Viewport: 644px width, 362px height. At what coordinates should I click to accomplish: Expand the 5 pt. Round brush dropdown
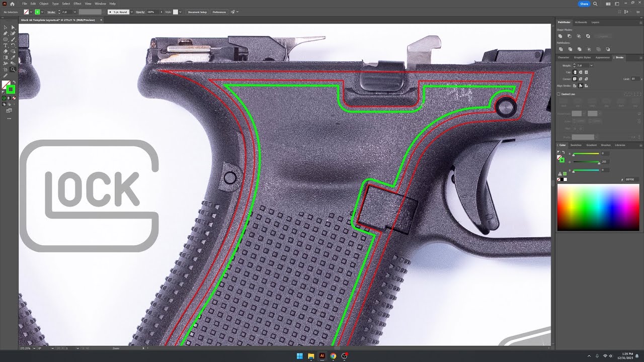[131, 12]
